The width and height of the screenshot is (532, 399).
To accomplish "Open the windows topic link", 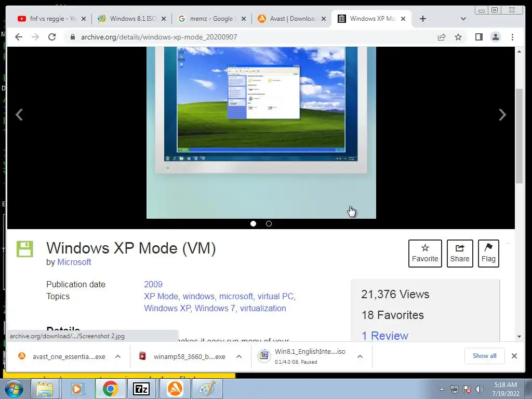I will click(198, 296).
